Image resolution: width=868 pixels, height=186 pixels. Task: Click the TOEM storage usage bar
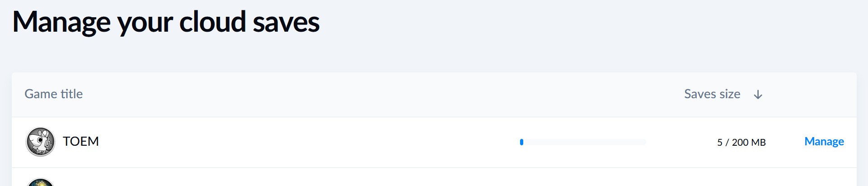click(582, 142)
